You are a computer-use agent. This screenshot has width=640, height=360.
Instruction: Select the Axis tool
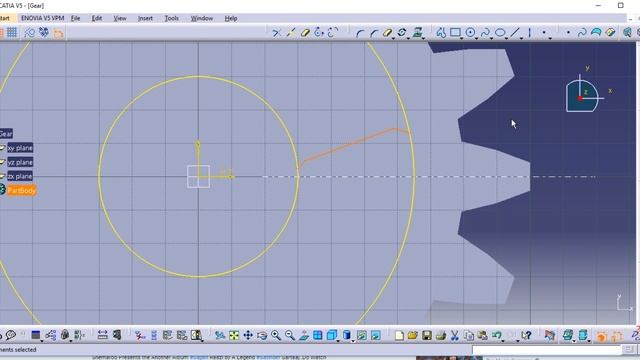pyautogui.click(x=529, y=33)
